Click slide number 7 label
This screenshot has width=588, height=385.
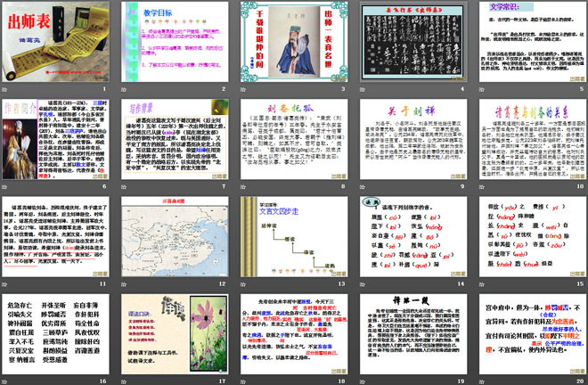pyautogui.click(x=224, y=186)
